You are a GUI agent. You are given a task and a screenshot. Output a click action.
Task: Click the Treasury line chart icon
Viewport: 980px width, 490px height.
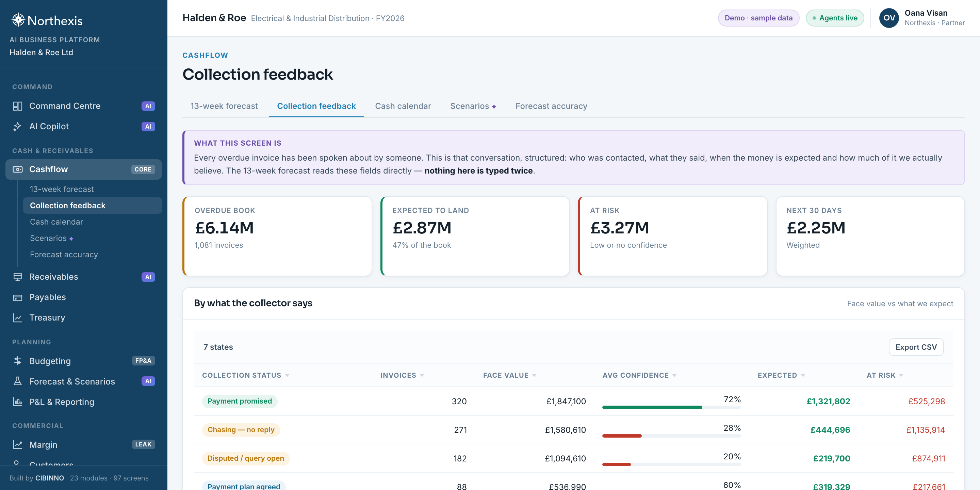coord(17,318)
